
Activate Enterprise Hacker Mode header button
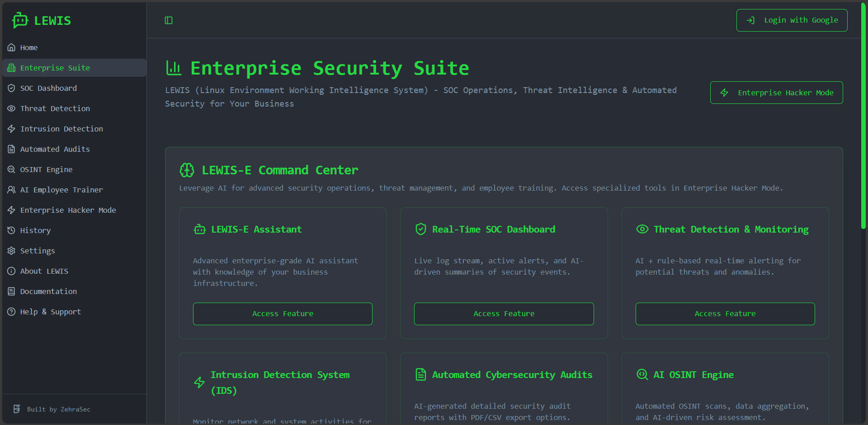pyautogui.click(x=776, y=93)
